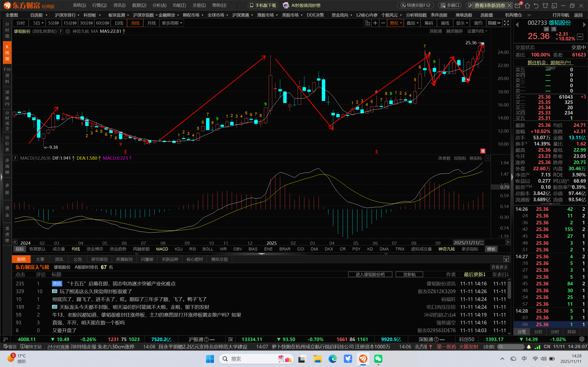
Task: Expand the 更多周期 period dropdown
Action: 172,23
